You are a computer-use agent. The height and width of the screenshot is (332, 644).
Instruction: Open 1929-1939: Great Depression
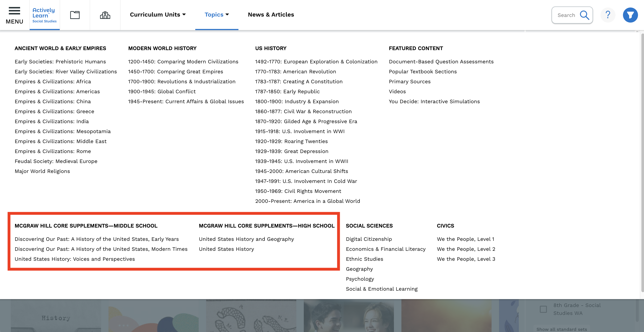click(292, 151)
